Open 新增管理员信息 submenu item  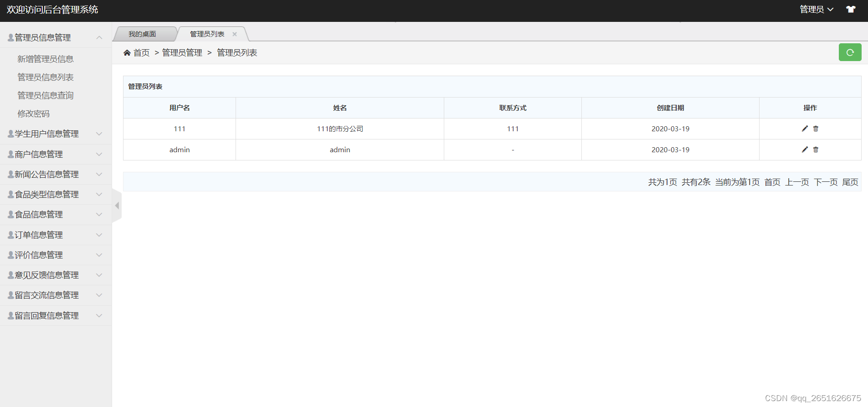click(46, 59)
